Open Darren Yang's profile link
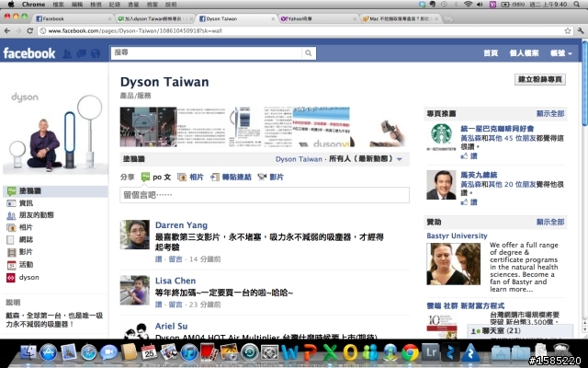 [x=181, y=224]
